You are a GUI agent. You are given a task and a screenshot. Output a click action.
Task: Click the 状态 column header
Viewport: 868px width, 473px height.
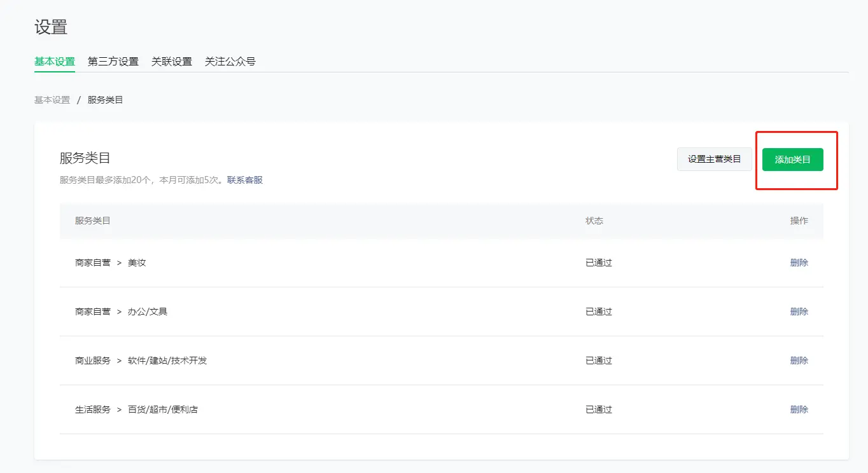[x=594, y=221]
